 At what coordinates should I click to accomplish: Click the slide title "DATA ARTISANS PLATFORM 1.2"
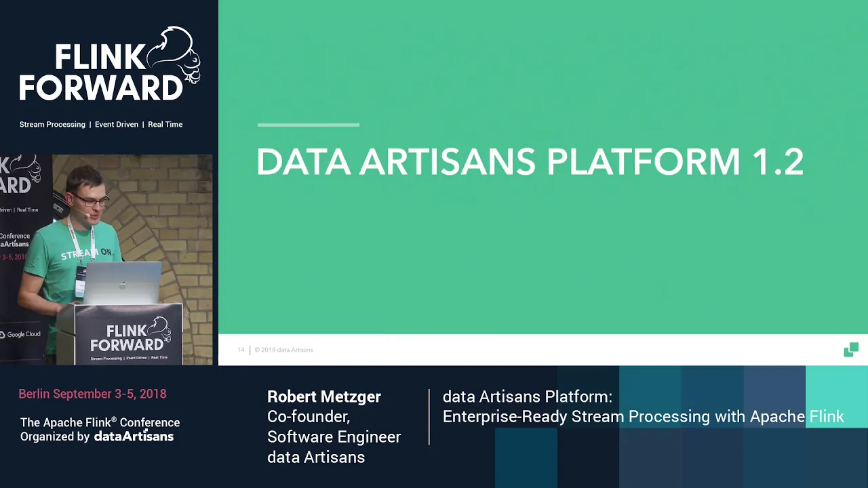(x=530, y=162)
